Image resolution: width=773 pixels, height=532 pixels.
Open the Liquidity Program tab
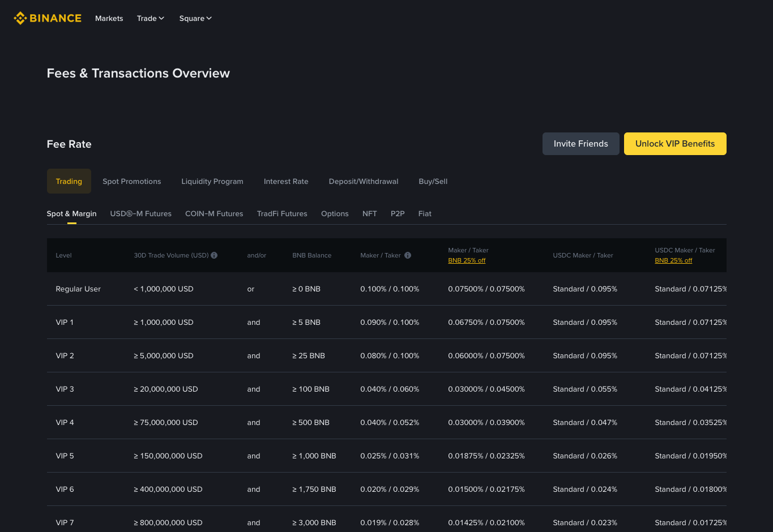click(212, 181)
